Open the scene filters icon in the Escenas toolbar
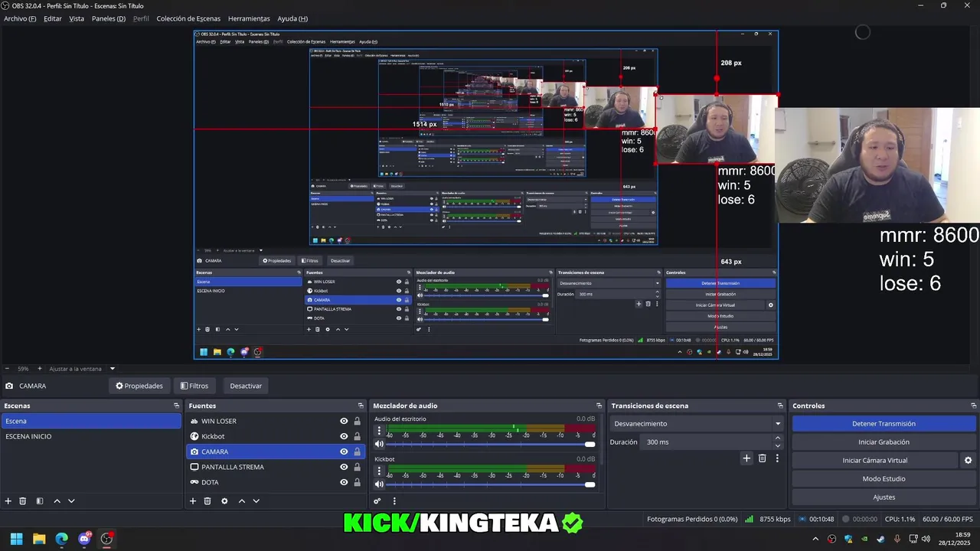The width and height of the screenshot is (980, 551). pyautogui.click(x=40, y=501)
